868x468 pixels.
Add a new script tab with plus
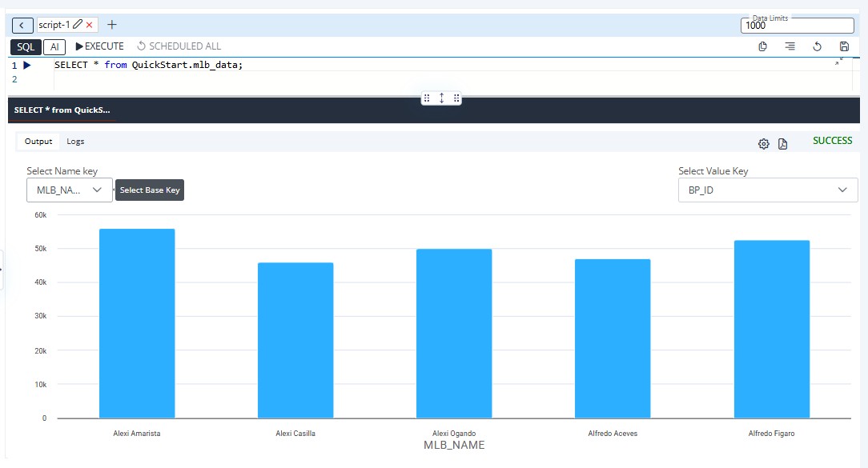(112, 25)
